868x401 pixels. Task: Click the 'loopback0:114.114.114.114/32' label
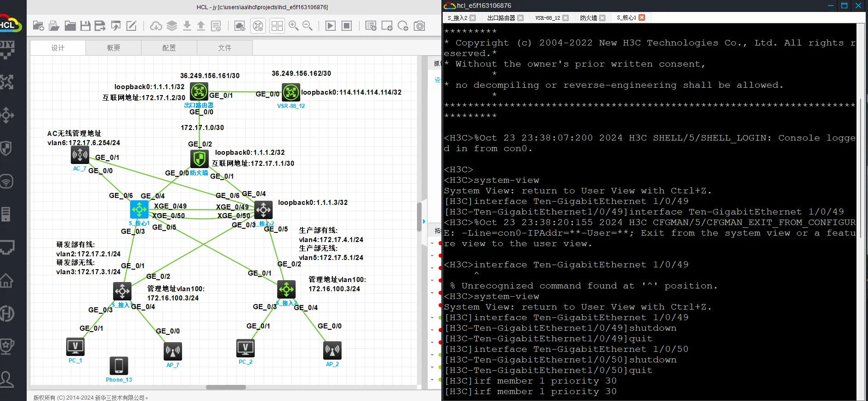coord(351,92)
